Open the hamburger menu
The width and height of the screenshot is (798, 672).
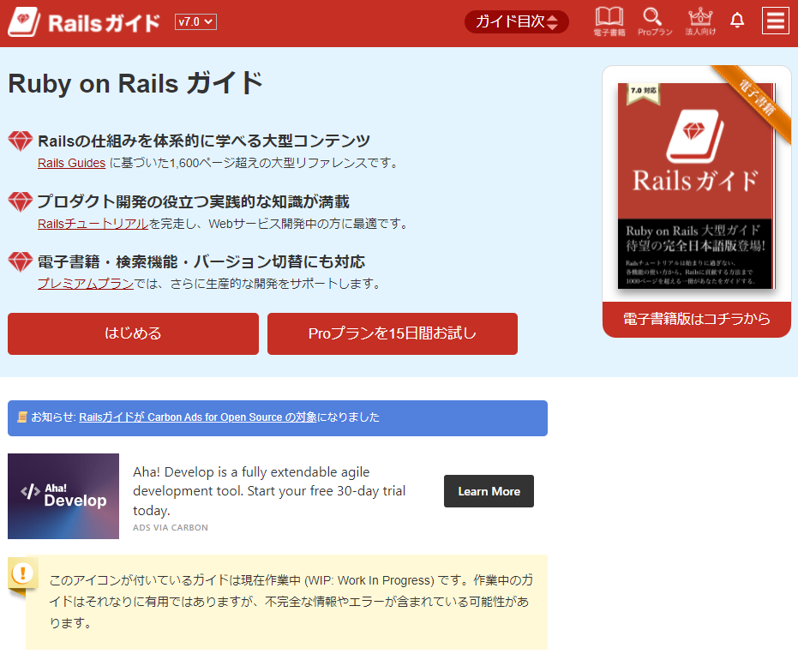(776, 21)
